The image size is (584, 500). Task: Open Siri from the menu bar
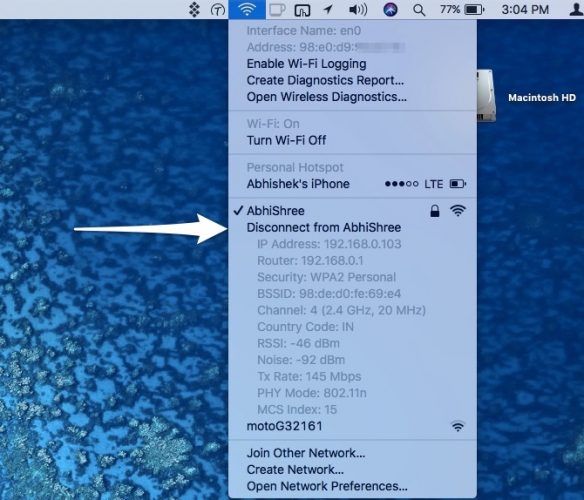[x=390, y=10]
